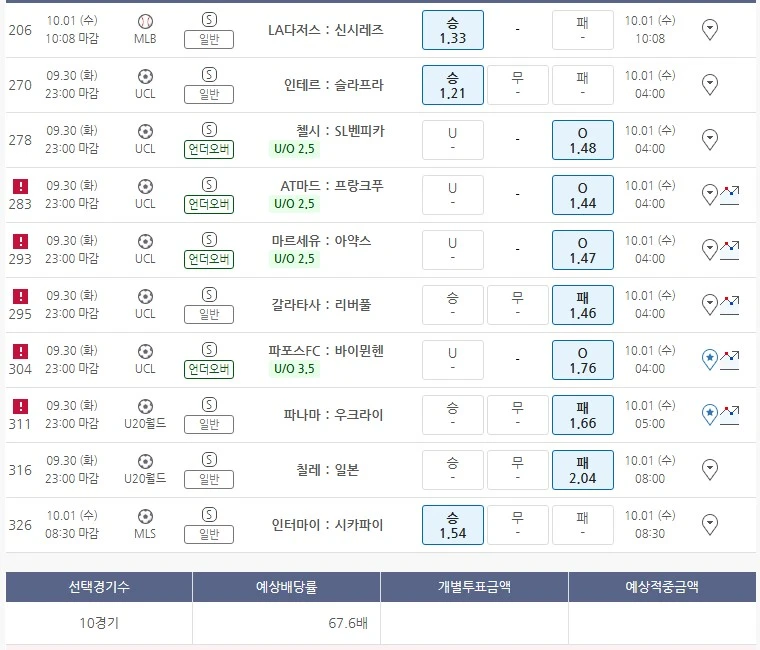The image size is (760, 650).
Task: Click the 갈라타사 : 리버풀 match name
Action: 327,305
